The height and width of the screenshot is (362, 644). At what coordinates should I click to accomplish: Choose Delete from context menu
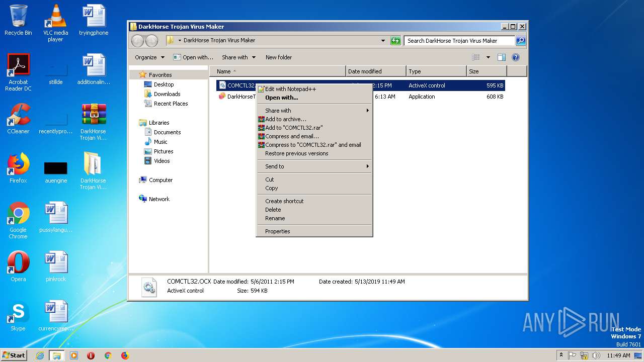[x=314, y=210]
